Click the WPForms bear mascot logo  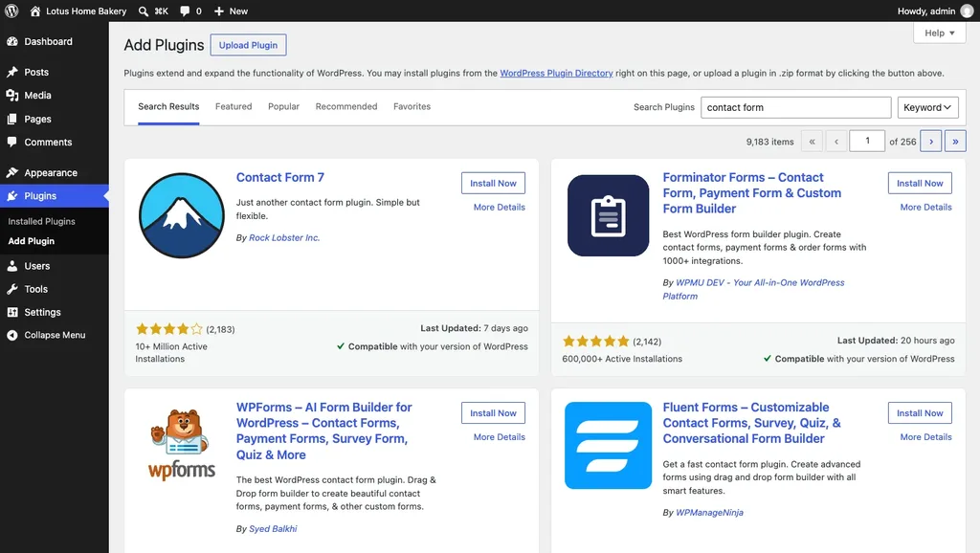(181, 444)
